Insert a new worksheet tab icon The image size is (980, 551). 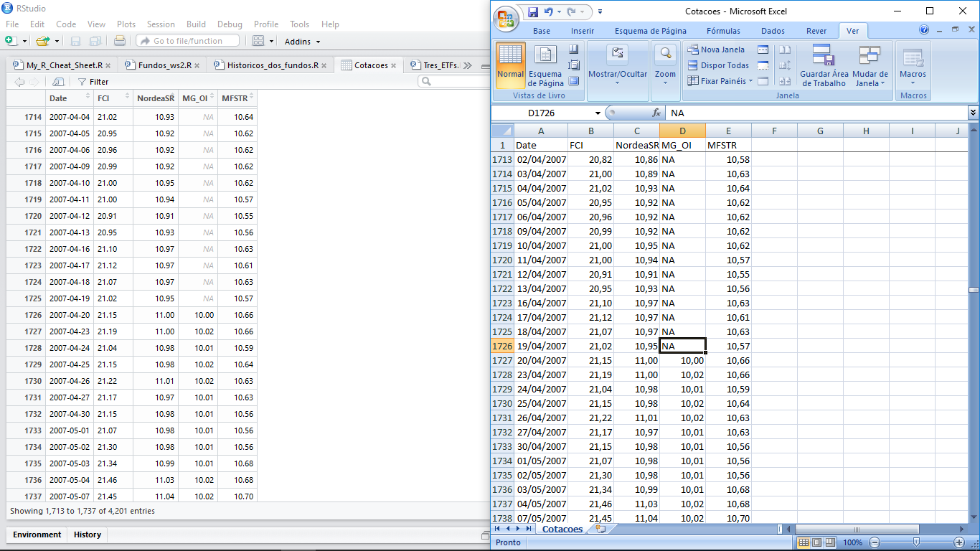click(600, 529)
